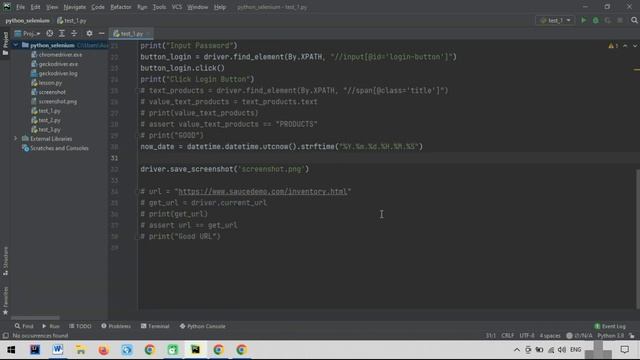Open the Problems tool window
This screenshot has width=640, height=360.
116,326
